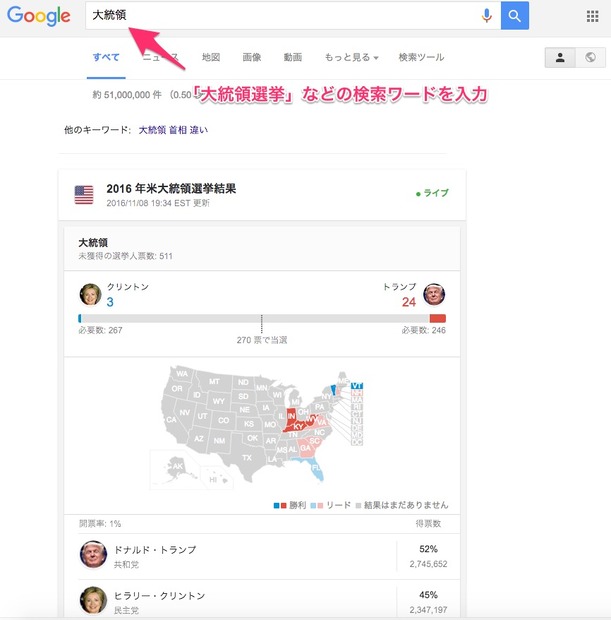611x620 pixels.
Task: Select the personal results person icon
Action: [560, 57]
